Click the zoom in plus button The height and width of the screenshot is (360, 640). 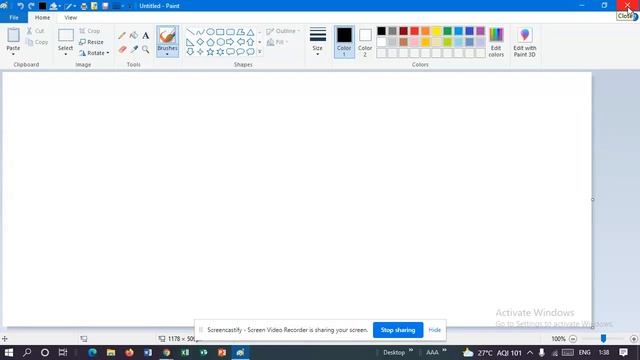pyautogui.click(x=633, y=339)
